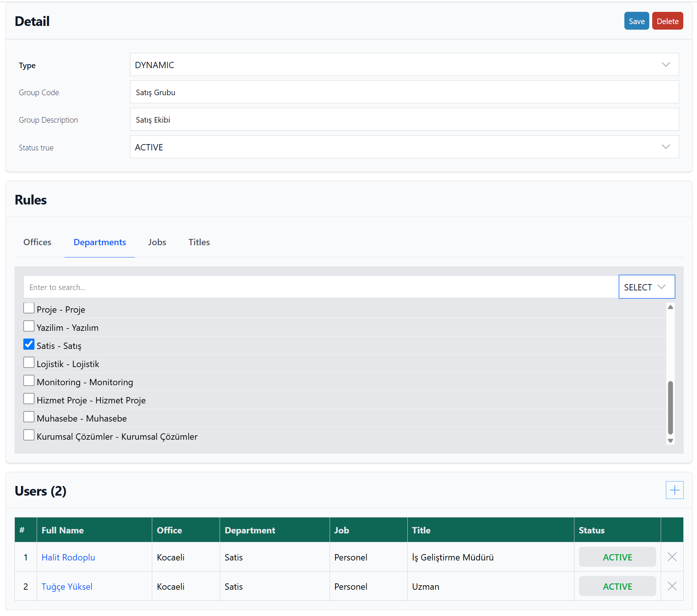Go to the Titles tab
This screenshot has width=697, height=616.
199,242
